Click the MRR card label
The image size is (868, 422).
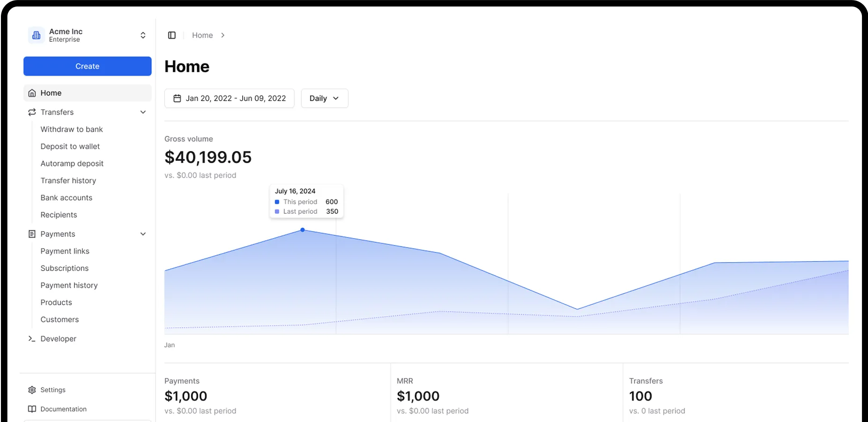[405, 381]
